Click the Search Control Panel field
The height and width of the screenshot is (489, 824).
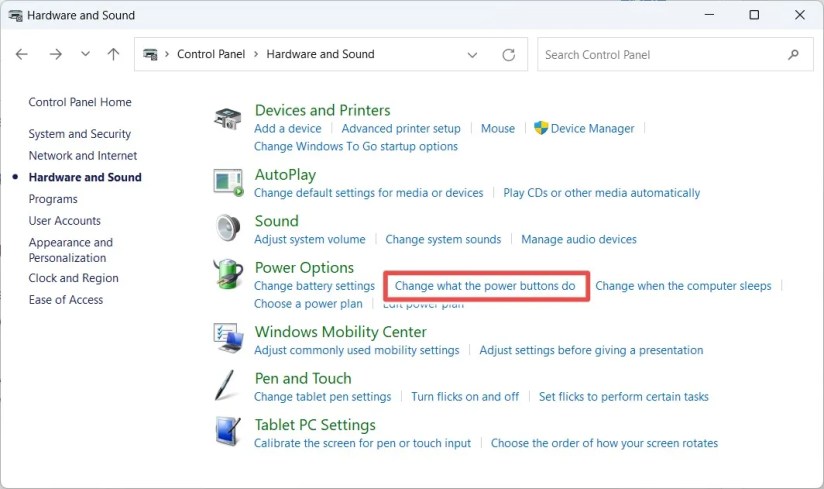pos(675,55)
